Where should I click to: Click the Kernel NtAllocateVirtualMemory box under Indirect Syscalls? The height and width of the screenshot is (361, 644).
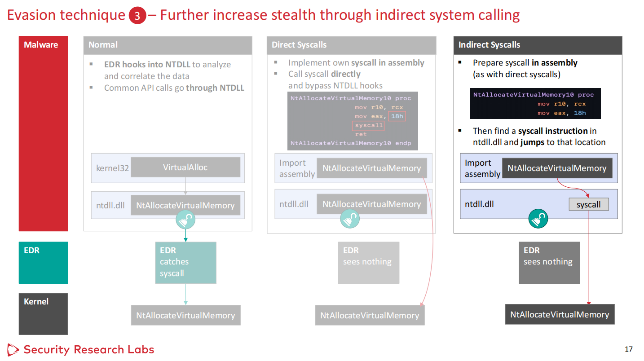(560, 314)
